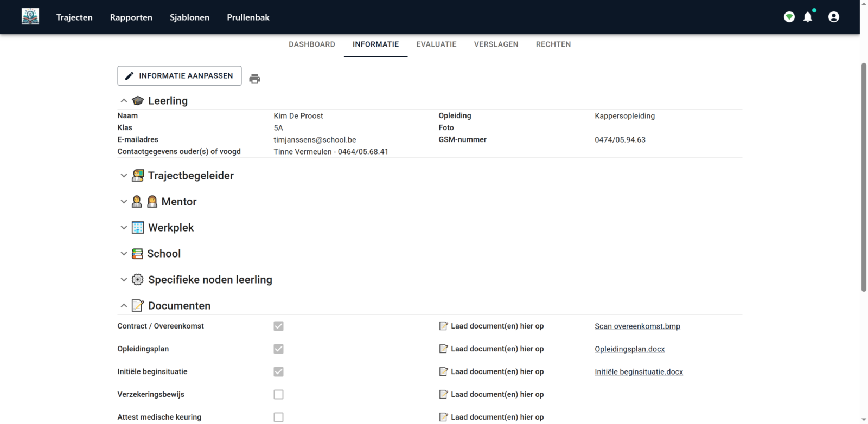The width and height of the screenshot is (868, 424).
Task: Check the Verzekeringsbewijs checkbox
Action: (278, 394)
